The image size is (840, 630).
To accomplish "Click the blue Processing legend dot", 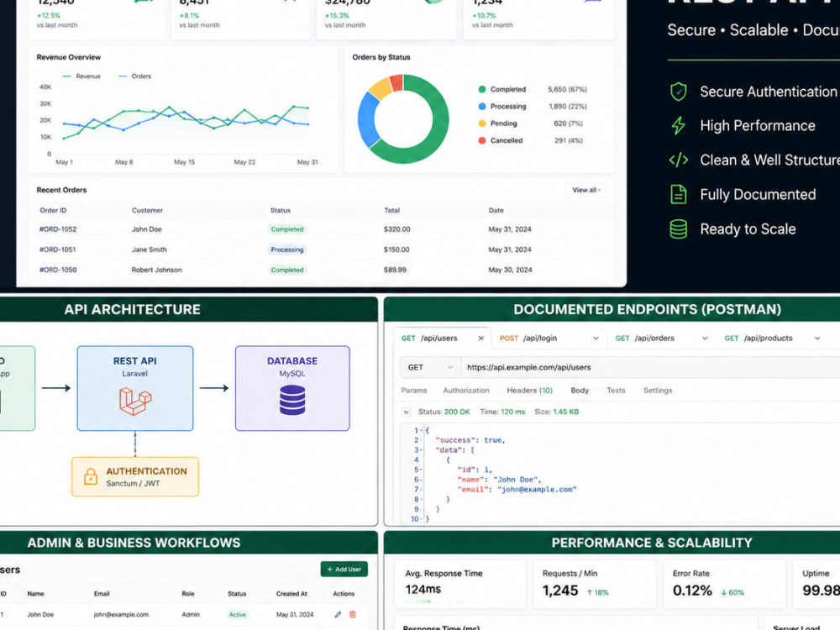I will click(x=482, y=107).
